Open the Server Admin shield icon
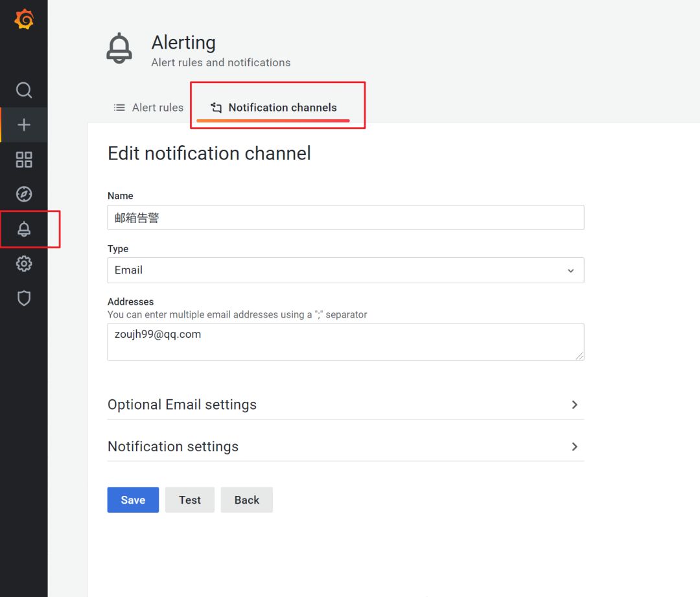Image resolution: width=700 pixels, height=597 pixels. (24, 298)
